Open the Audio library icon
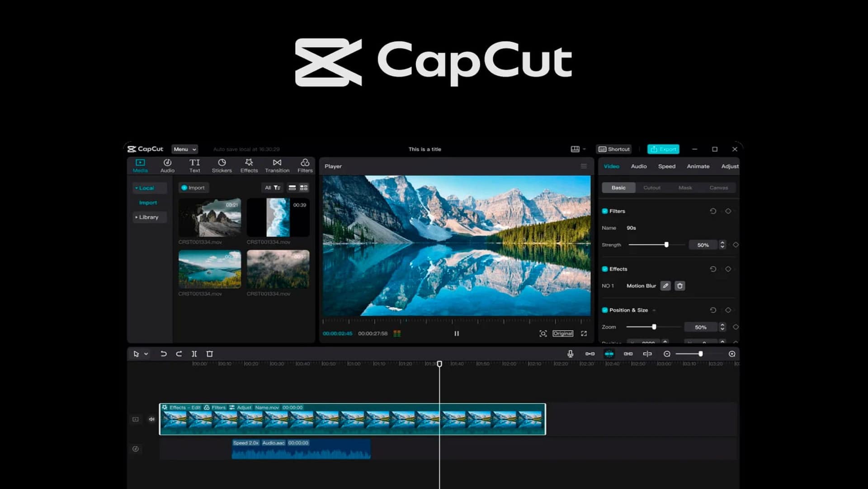 (167, 163)
